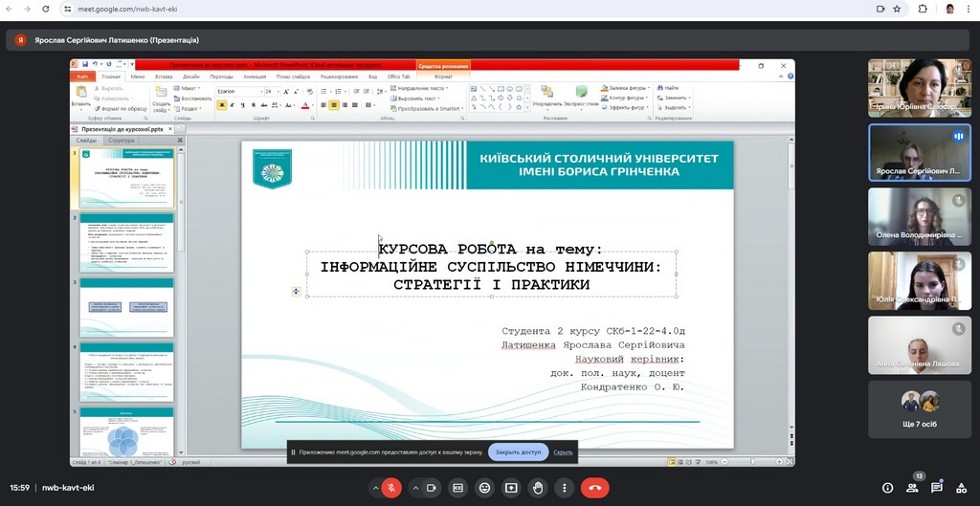Click the present screen icon
This screenshot has height=506, width=980.
tap(511, 488)
